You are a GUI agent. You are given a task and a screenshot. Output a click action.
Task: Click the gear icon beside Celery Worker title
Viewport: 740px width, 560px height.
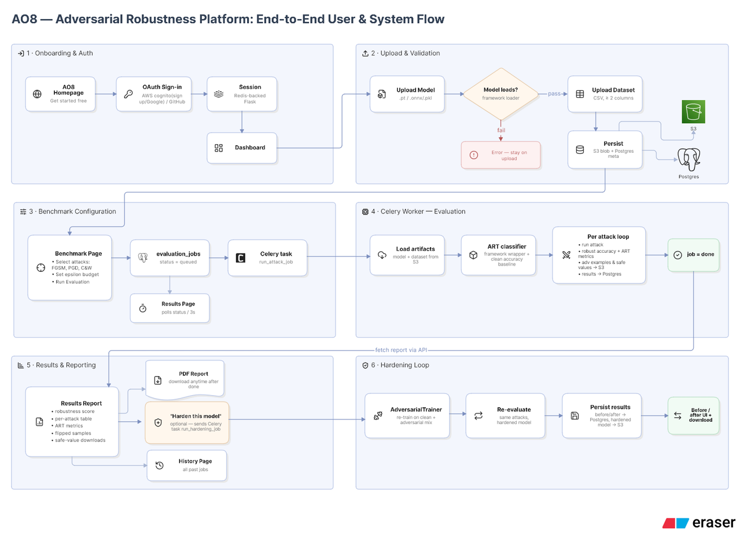(x=365, y=212)
